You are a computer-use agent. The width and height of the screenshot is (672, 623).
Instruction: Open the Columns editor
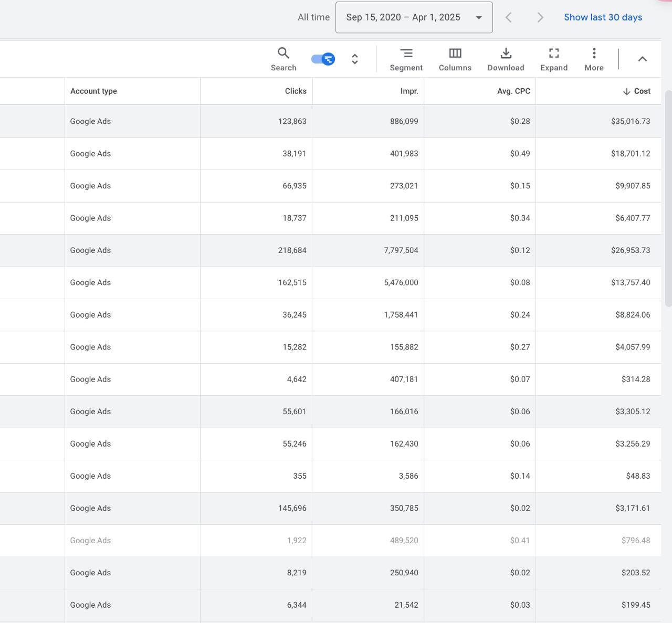coord(455,59)
